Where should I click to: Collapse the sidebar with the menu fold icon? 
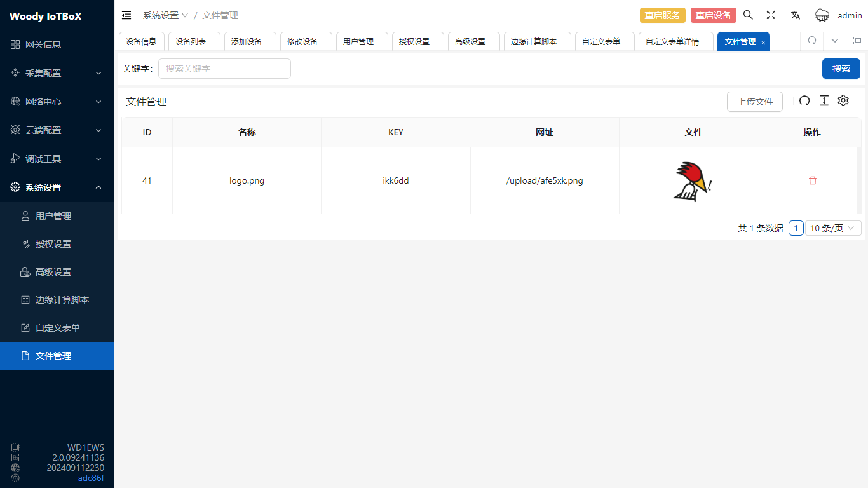(126, 15)
